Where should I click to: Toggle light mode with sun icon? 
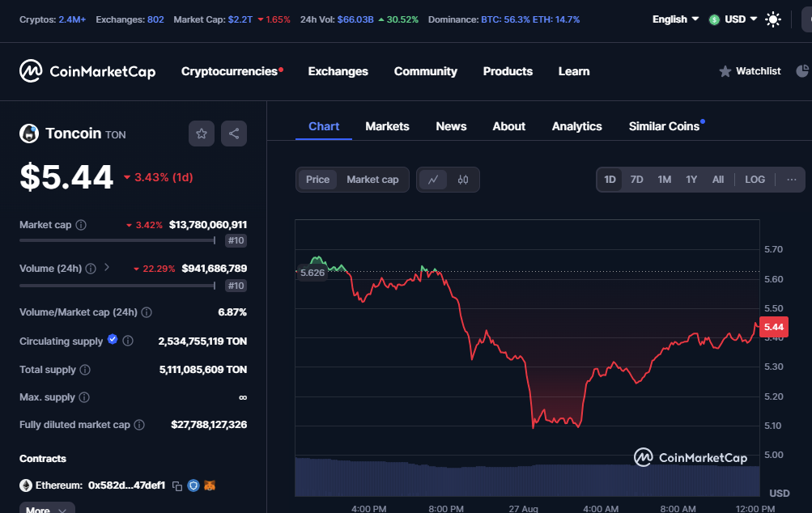pos(773,19)
